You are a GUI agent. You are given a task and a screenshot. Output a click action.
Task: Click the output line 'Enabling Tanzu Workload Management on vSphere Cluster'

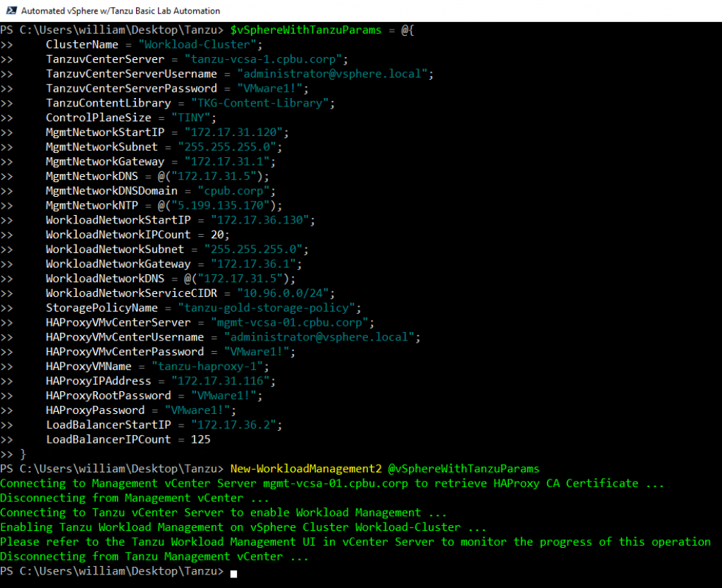[x=243, y=527]
